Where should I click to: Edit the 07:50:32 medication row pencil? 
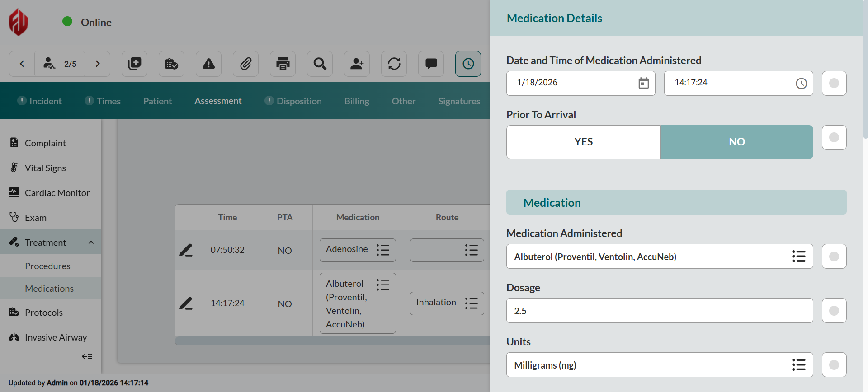pos(186,250)
